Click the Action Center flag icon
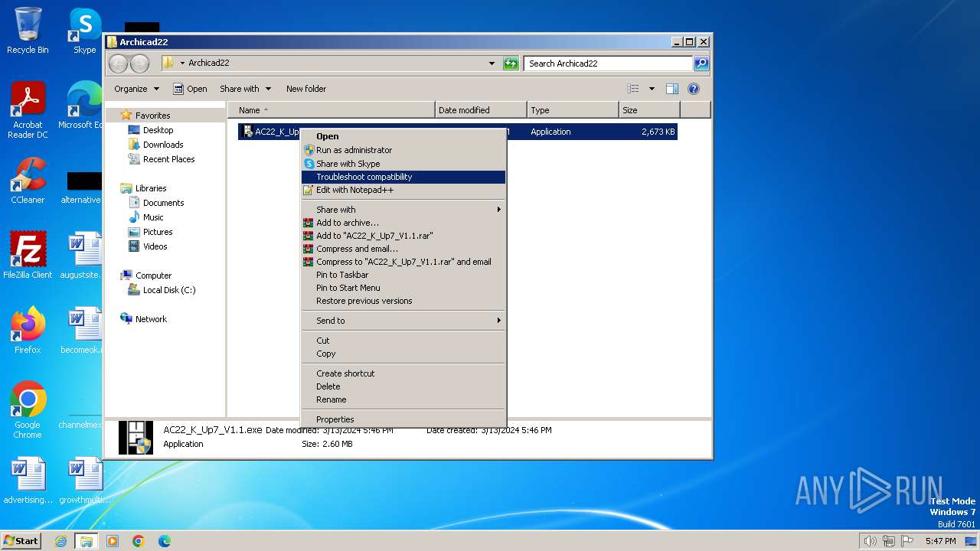This screenshot has width=980, height=551. pos(906,541)
